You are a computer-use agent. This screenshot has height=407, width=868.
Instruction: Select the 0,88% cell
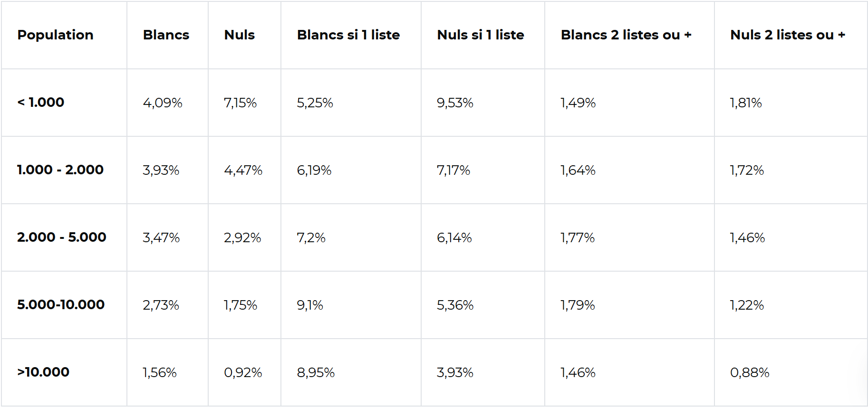pos(750,373)
